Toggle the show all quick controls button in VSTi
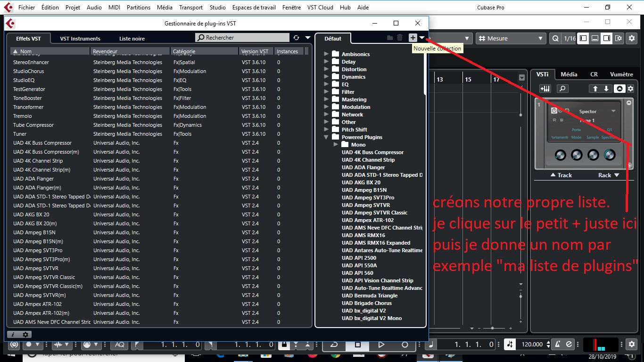Viewport: 644px width, 362px height. [619, 89]
